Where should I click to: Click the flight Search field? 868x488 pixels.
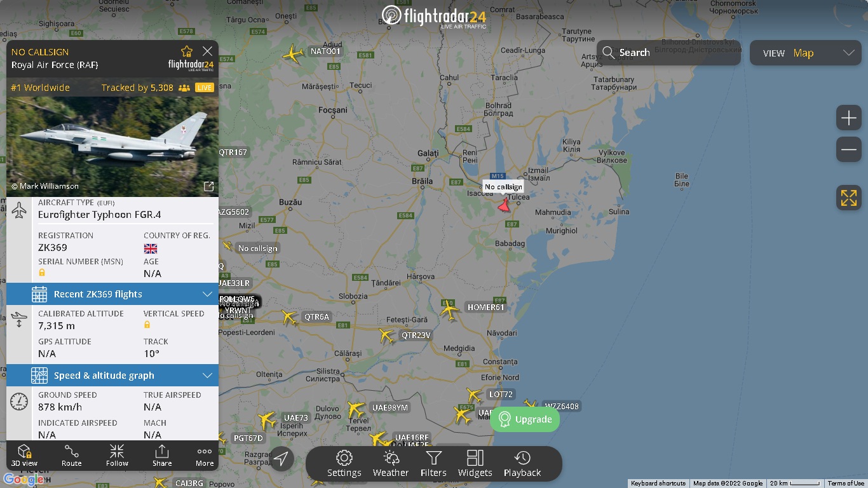pyautogui.click(x=668, y=53)
